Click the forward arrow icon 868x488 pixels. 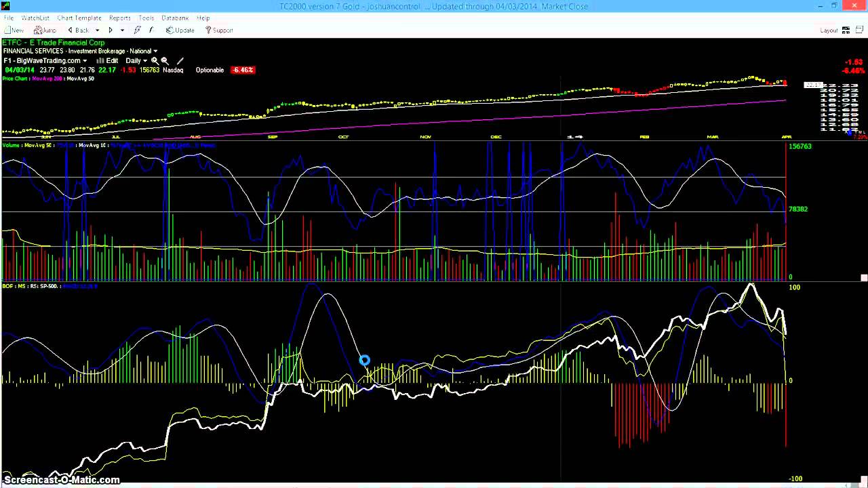[111, 30]
